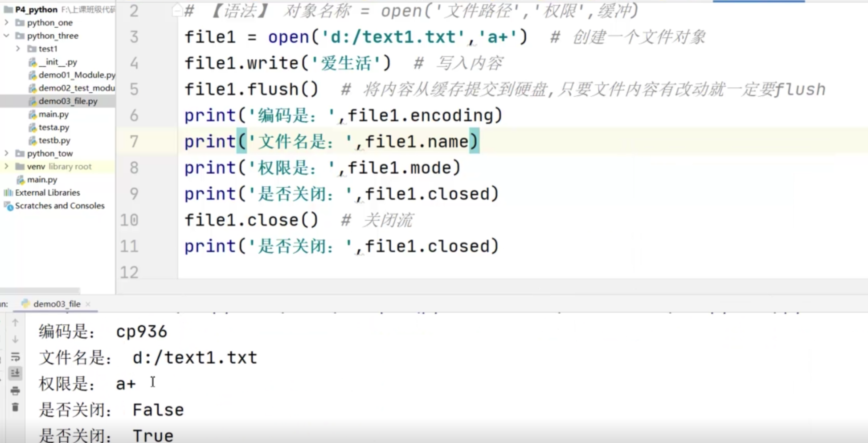Image resolution: width=868 pixels, height=443 pixels.
Task: Click the Down the stack trace arrow
Action: point(15,340)
